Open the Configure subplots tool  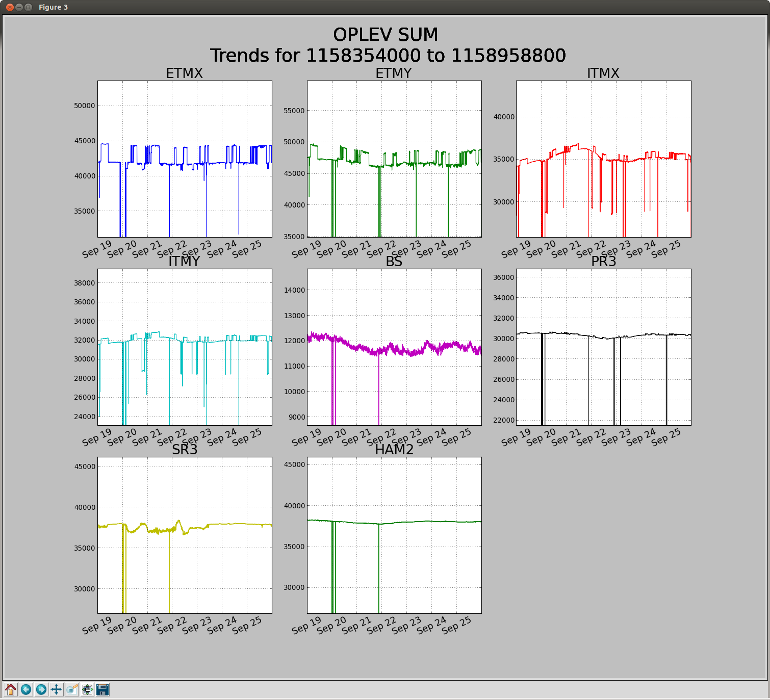tap(87, 690)
